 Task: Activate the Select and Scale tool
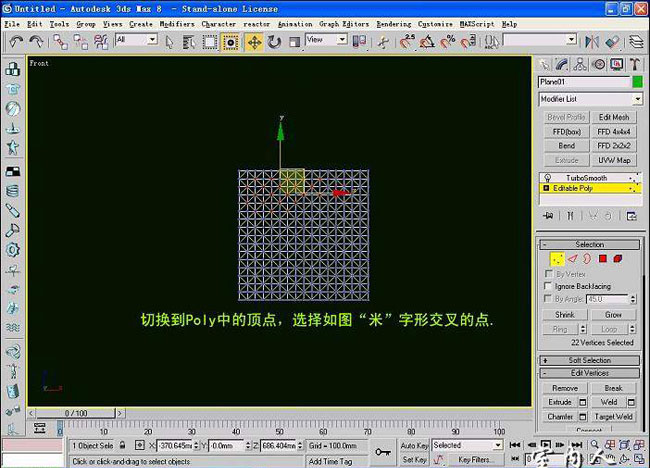click(294, 42)
